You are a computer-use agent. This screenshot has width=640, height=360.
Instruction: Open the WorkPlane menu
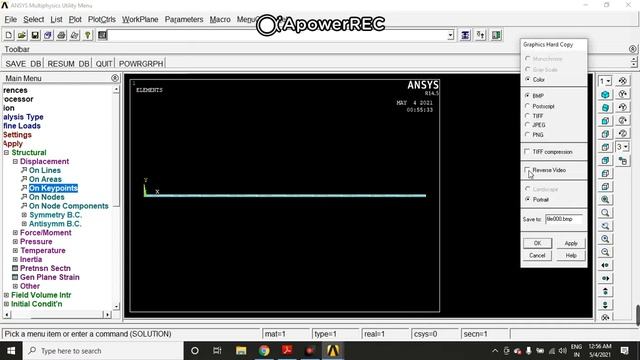click(x=140, y=19)
